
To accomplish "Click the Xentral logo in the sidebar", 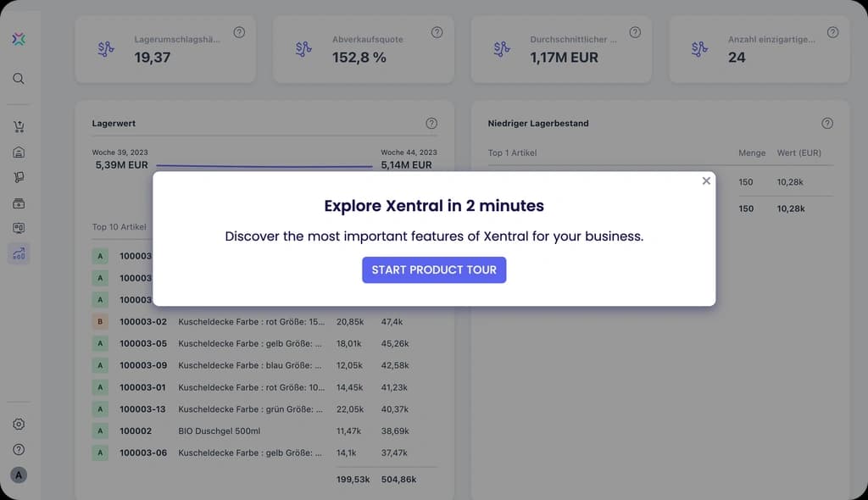I will 19,39.
